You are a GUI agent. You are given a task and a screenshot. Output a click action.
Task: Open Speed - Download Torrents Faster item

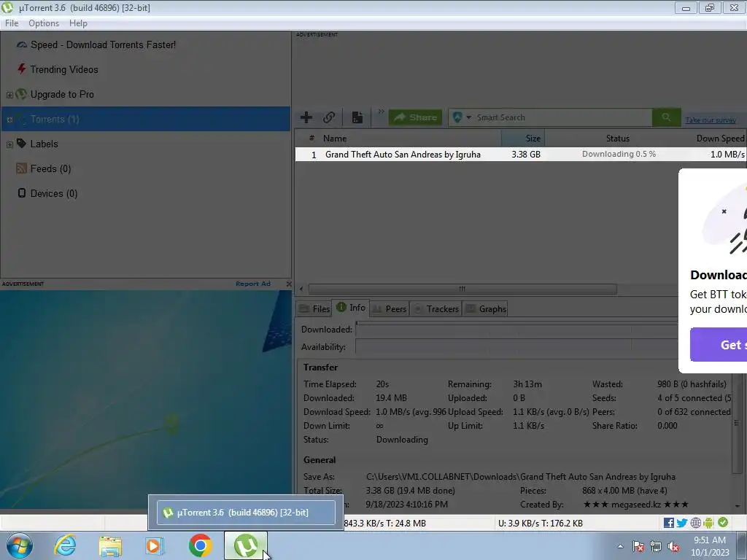103,44
